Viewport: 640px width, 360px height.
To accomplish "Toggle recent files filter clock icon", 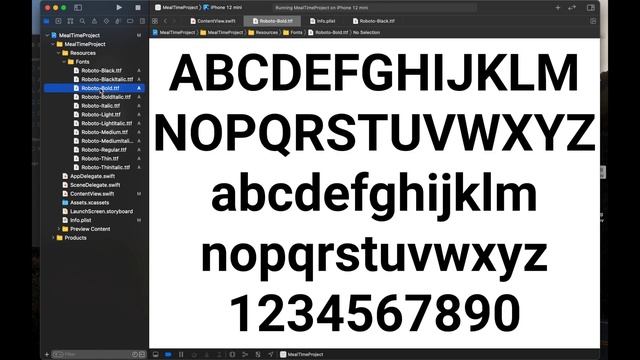I will tap(135, 354).
